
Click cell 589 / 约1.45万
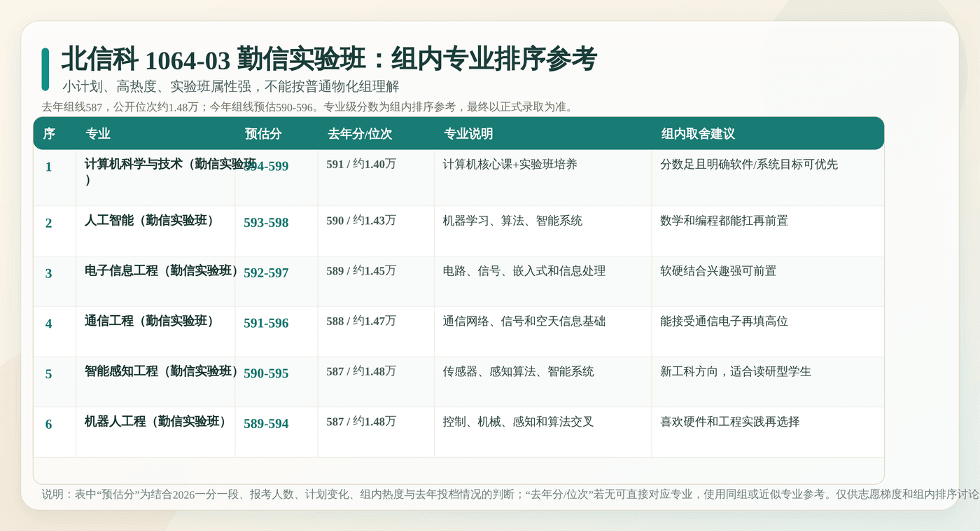coord(361,270)
